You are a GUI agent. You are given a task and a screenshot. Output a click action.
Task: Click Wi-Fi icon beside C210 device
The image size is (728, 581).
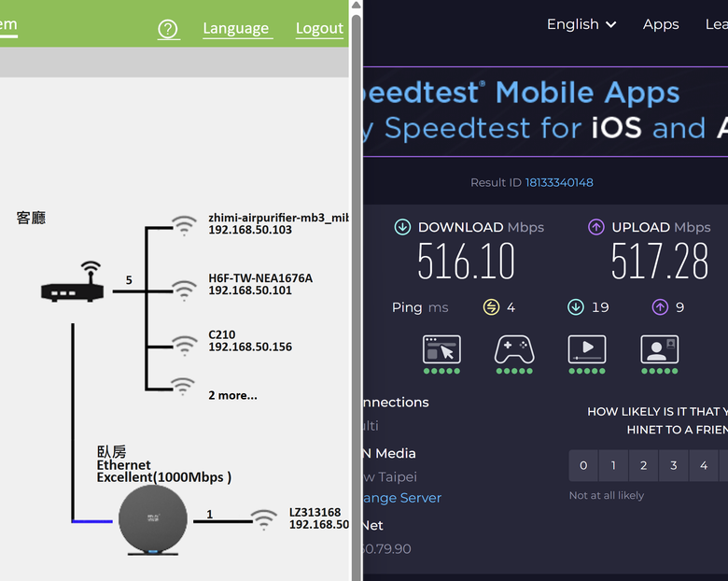pyautogui.click(x=184, y=347)
